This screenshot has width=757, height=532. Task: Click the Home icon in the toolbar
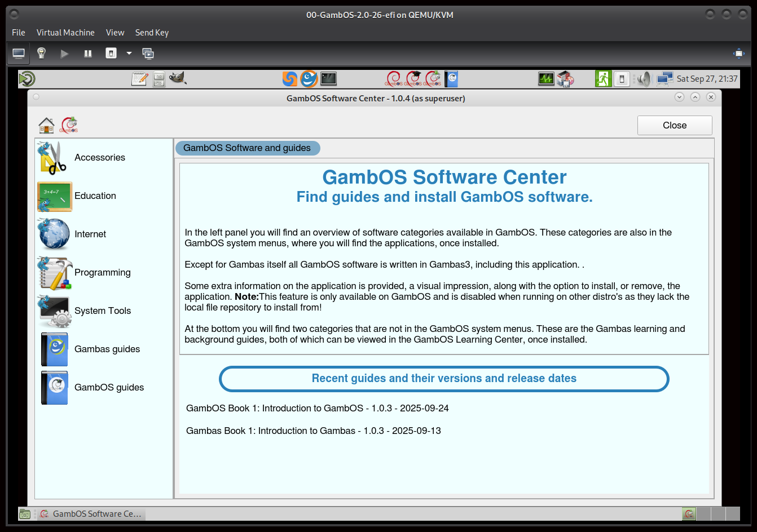pyautogui.click(x=45, y=125)
